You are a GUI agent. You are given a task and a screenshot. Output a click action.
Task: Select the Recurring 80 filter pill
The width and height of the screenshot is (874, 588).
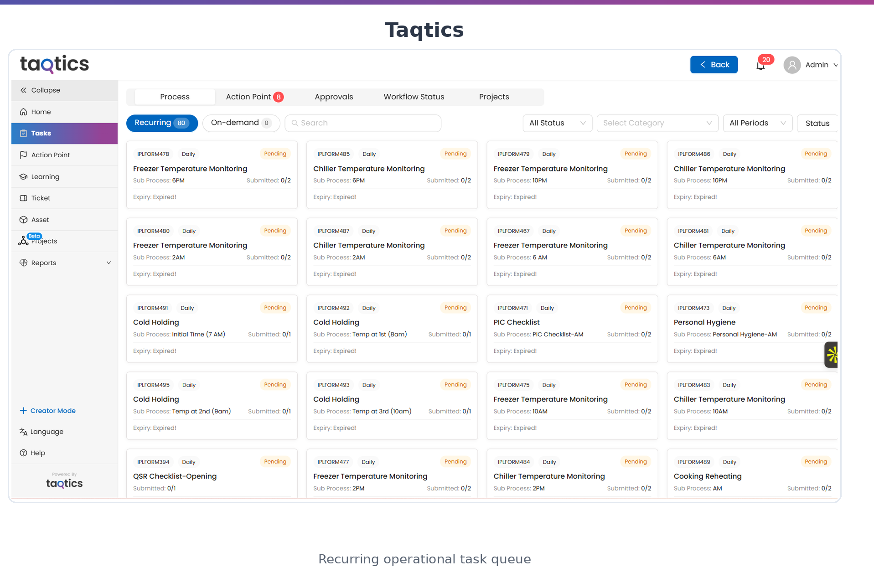coord(162,123)
